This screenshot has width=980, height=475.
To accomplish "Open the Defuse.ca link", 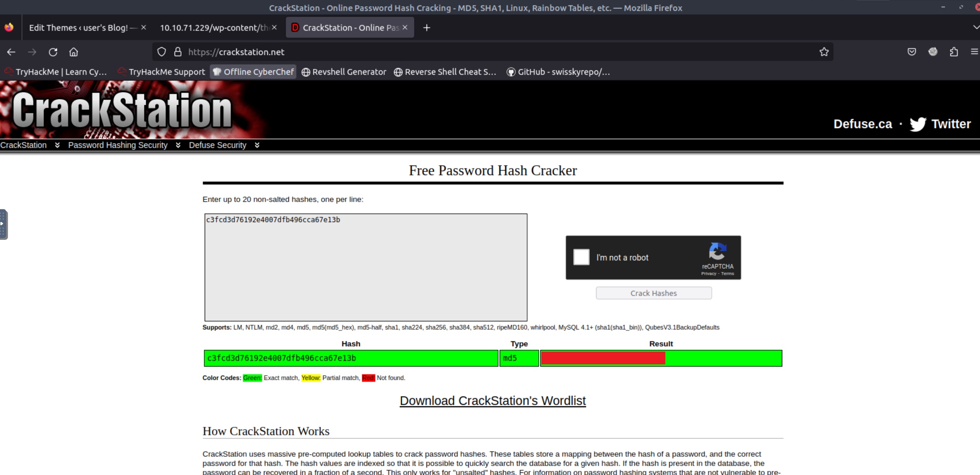I will 863,124.
